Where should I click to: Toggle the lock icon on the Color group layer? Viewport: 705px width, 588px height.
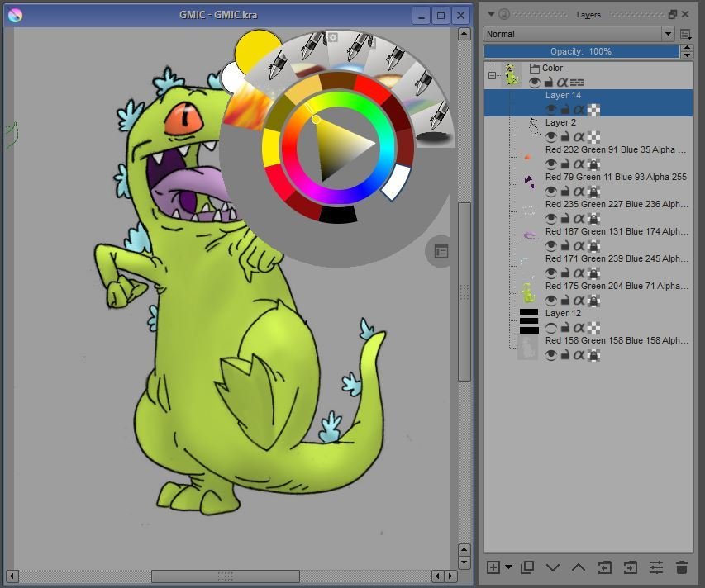click(x=548, y=83)
